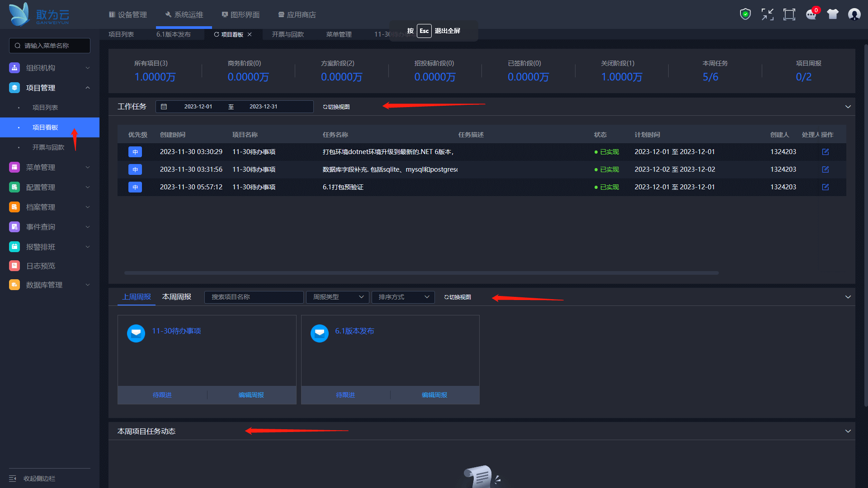This screenshot has width=868, height=488.
Task: Collapse the 本周项目任务动态 panel chevron
Action: (848, 431)
